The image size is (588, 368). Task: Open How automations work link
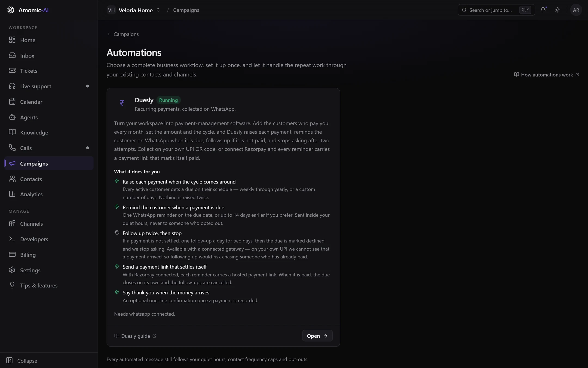[x=547, y=75]
